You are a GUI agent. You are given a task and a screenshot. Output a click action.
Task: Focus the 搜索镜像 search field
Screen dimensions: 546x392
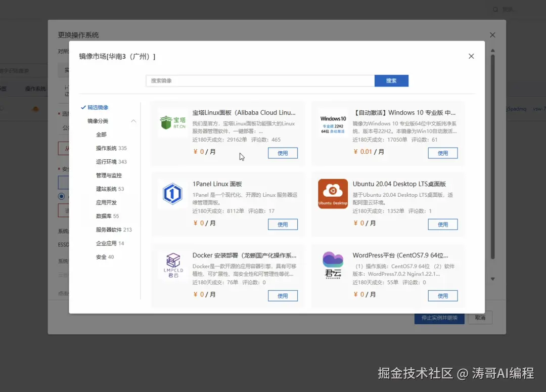click(x=260, y=80)
